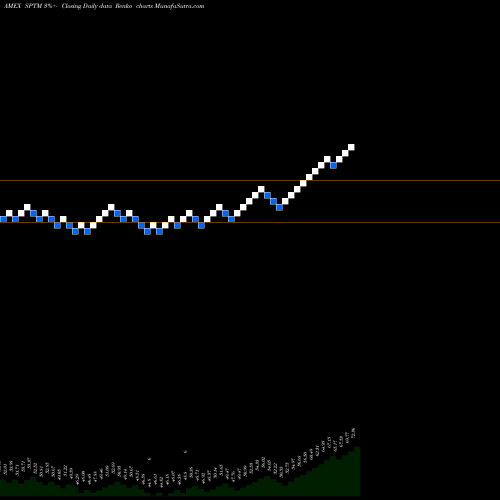500x500 pixels.
Task: Click the latest topmost white Renko brick
Action: pyautogui.click(x=351, y=147)
